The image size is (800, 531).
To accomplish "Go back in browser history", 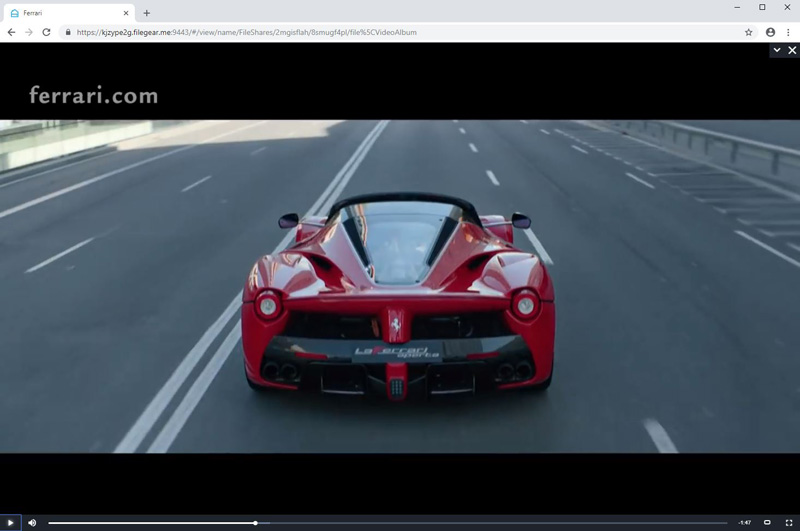I will (11, 32).
